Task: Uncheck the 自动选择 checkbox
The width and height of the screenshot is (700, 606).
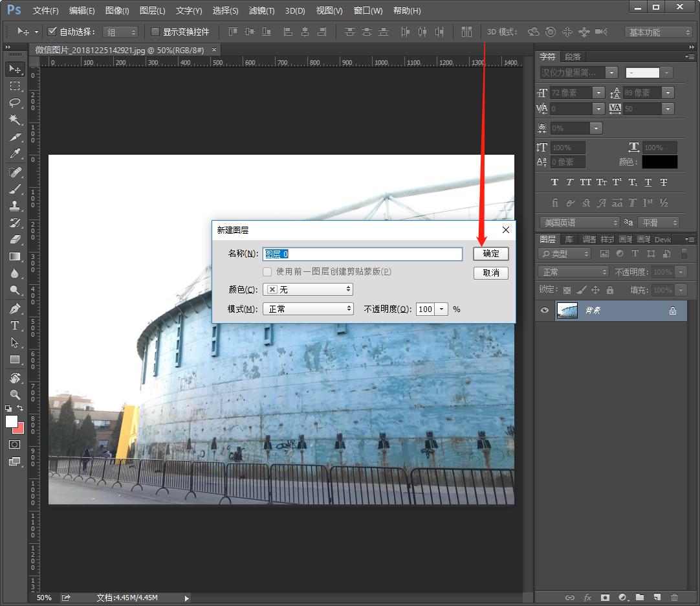Action: tap(52, 32)
